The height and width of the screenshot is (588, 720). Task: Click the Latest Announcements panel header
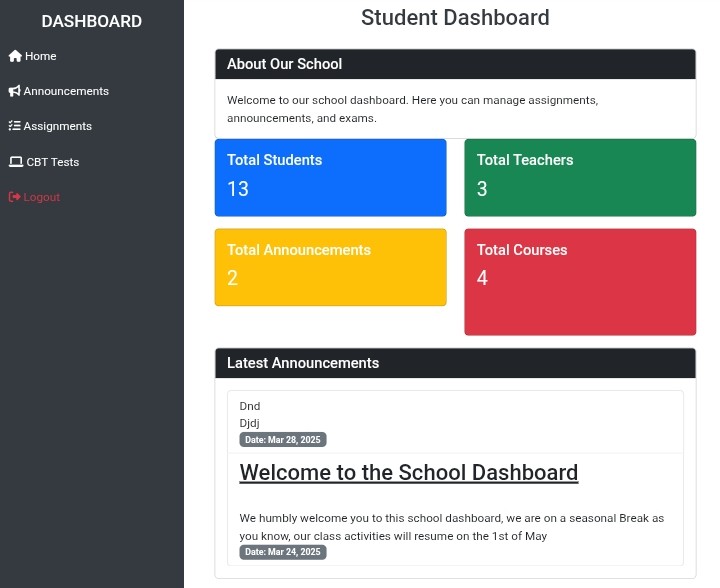tap(455, 363)
